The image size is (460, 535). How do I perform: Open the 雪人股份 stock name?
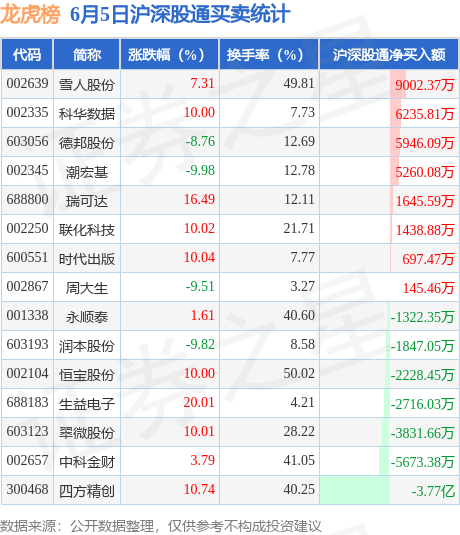[x=87, y=85]
